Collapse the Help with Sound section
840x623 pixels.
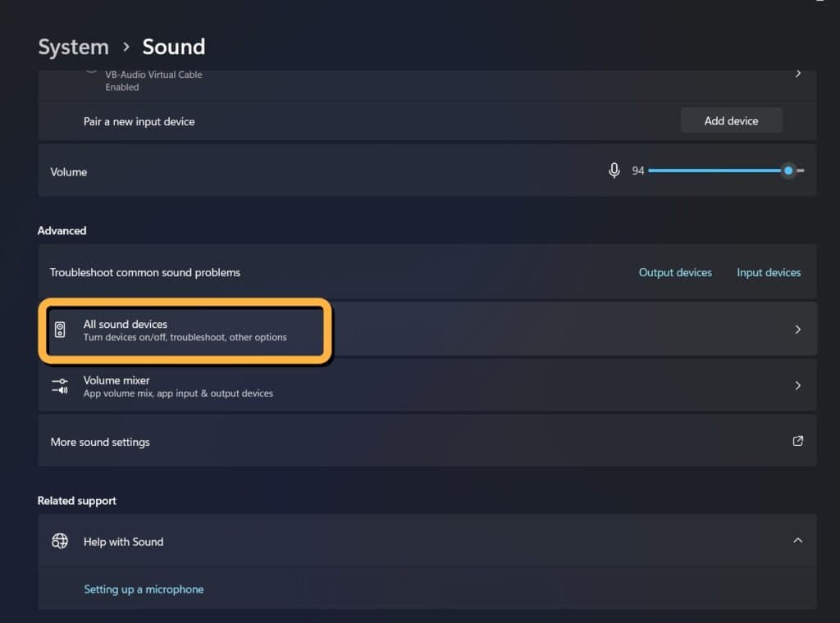pyautogui.click(x=797, y=540)
